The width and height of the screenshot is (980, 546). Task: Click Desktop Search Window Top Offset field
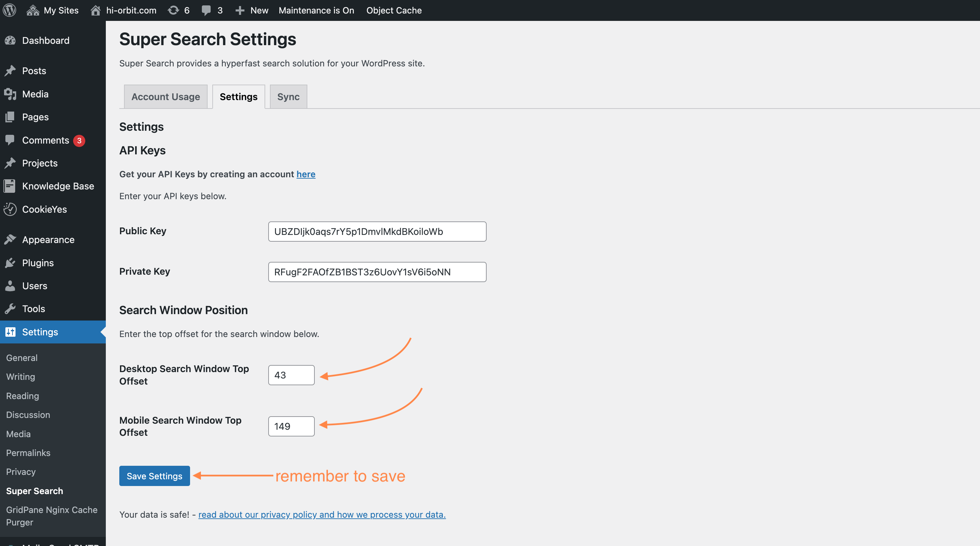pos(291,375)
